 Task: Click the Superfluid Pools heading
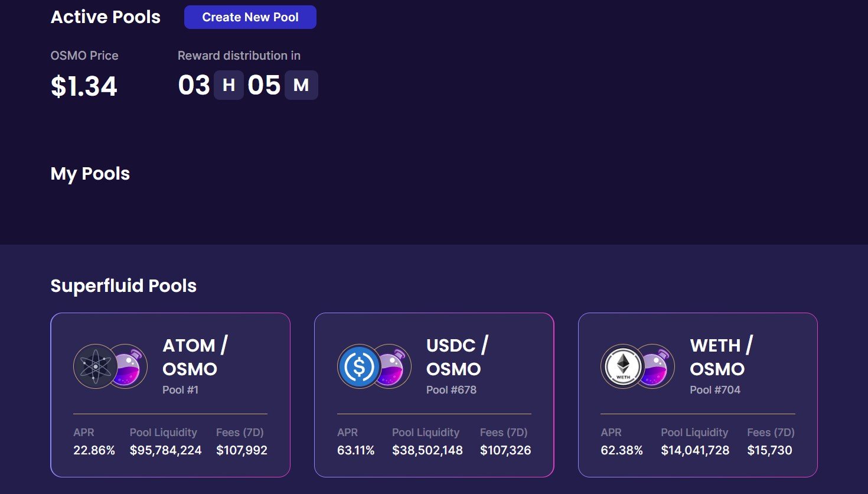[123, 286]
